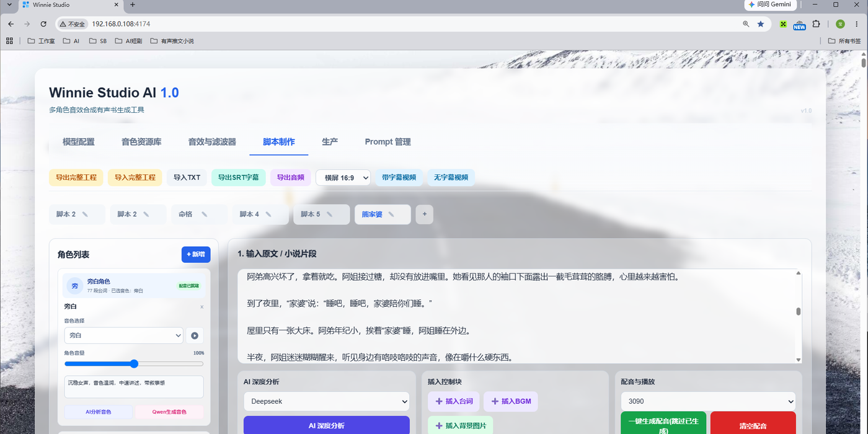Open the AI短剧 bookmark folder
Image resolution: width=868 pixels, height=434 pixels.
coord(128,41)
